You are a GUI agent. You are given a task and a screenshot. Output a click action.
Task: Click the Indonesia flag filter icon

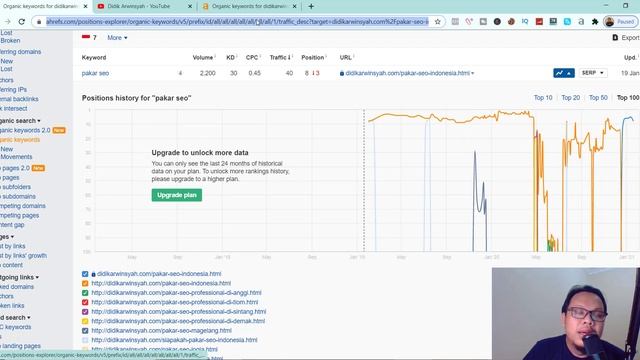pos(86,37)
